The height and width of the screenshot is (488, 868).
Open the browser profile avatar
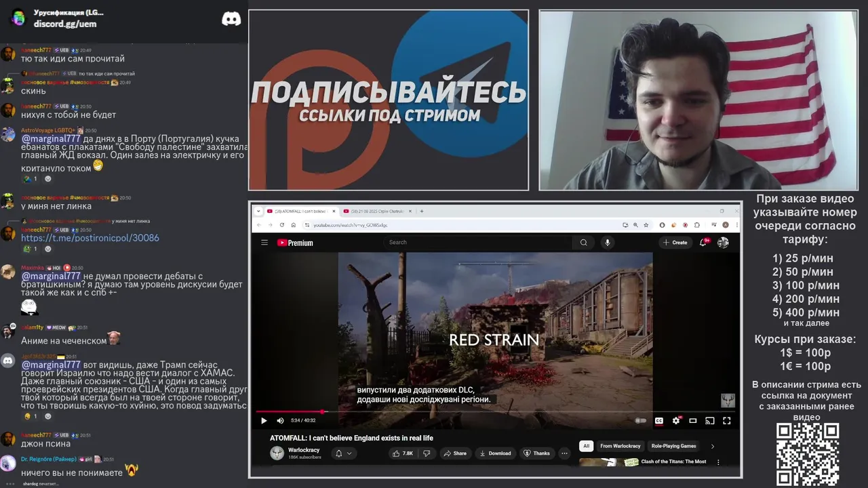pyautogui.click(x=726, y=225)
